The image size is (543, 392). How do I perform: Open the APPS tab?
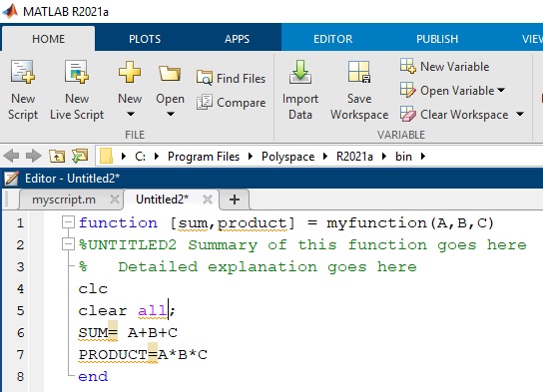point(237,39)
